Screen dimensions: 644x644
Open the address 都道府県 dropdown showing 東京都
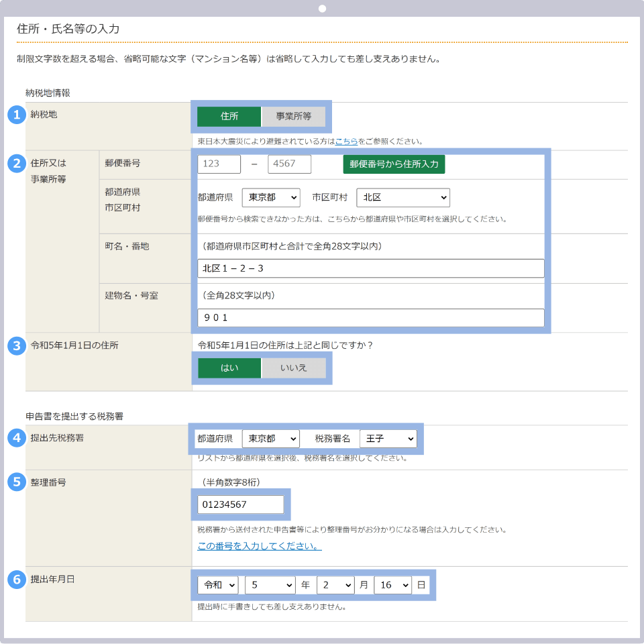tap(271, 197)
